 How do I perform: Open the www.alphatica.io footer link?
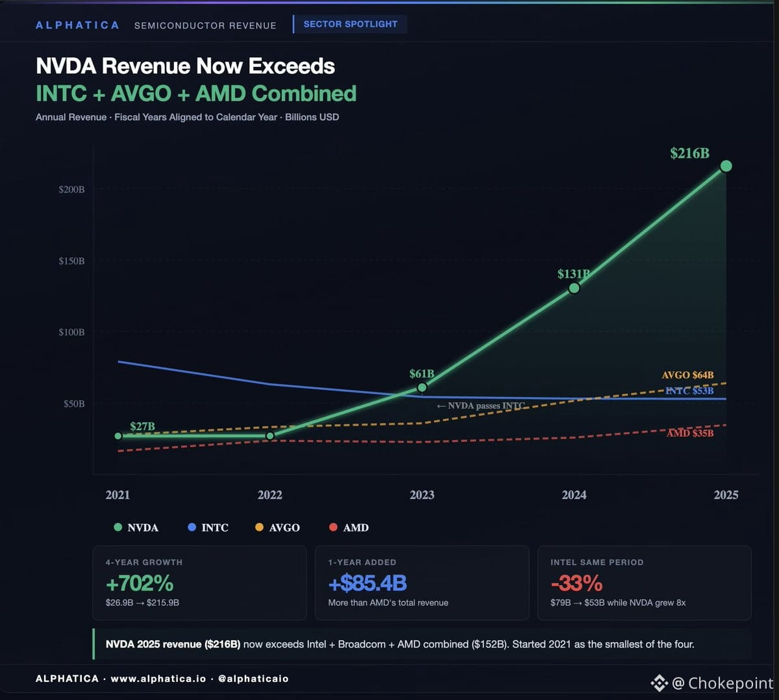(158, 679)
